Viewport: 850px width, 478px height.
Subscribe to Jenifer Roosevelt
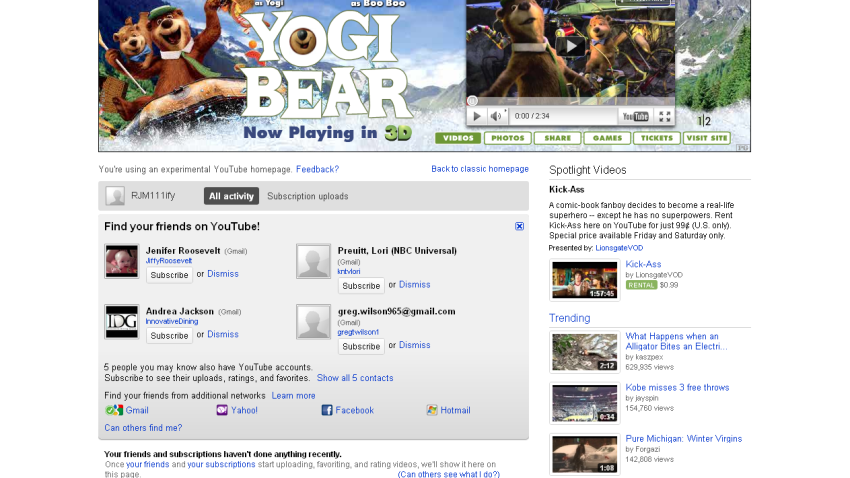pyautogui.click(x=169, y=275)
